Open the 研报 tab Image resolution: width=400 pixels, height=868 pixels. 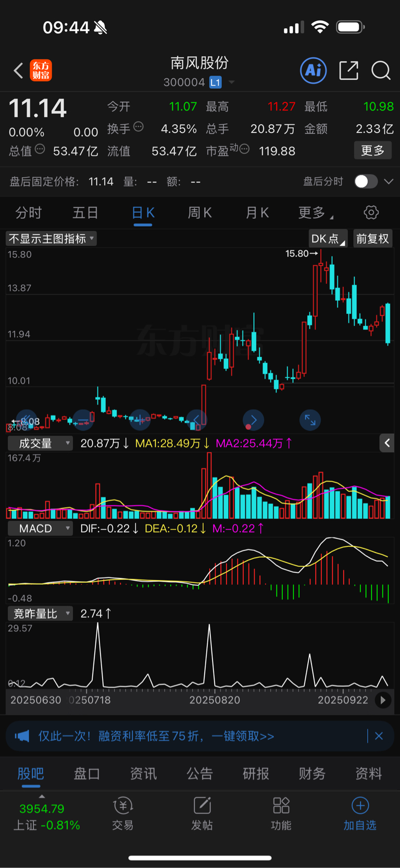(x=256, y=774)
